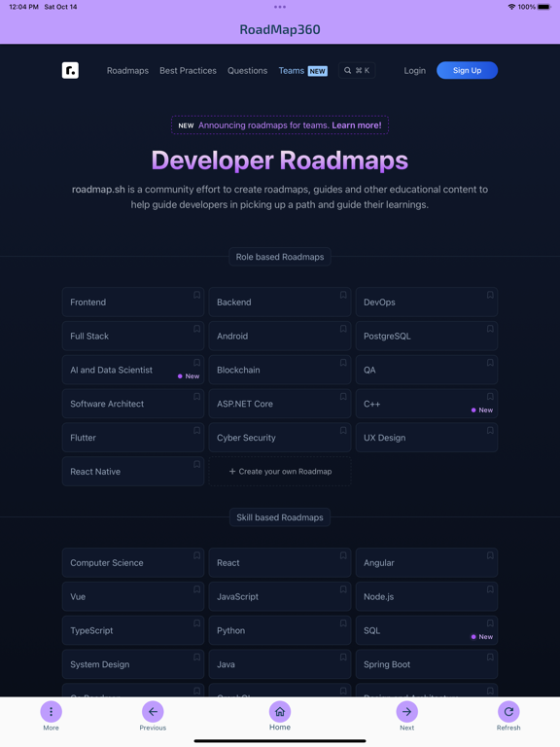Bookmark the Full Stack roadmap
Image resolution: width=560 pixels, height=747 pixels.
click(x=196, y=329)
